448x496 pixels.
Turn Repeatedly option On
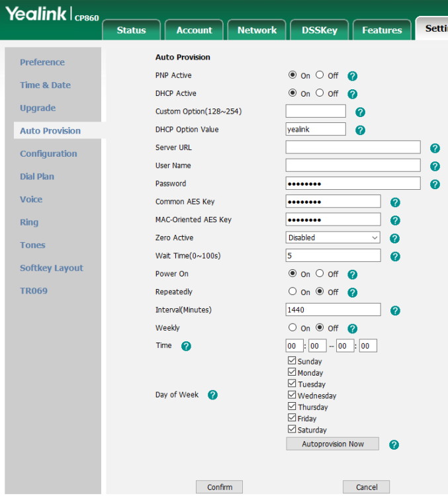pos(292,292)
